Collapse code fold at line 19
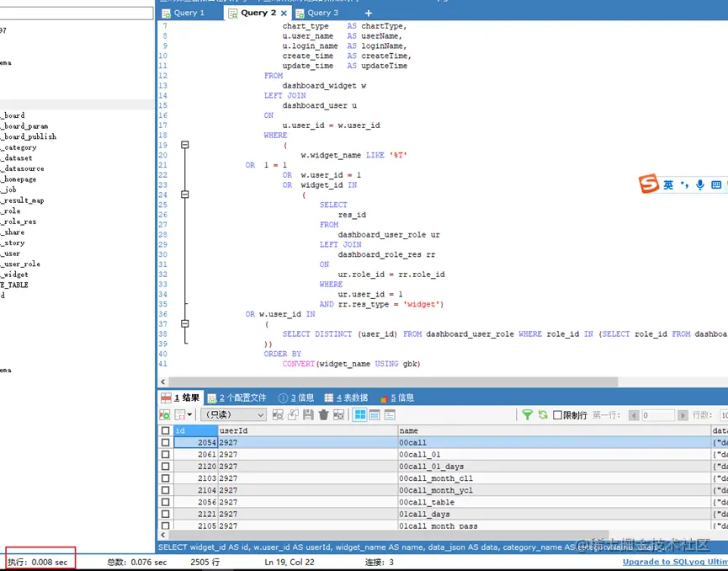 click(184, 145)
